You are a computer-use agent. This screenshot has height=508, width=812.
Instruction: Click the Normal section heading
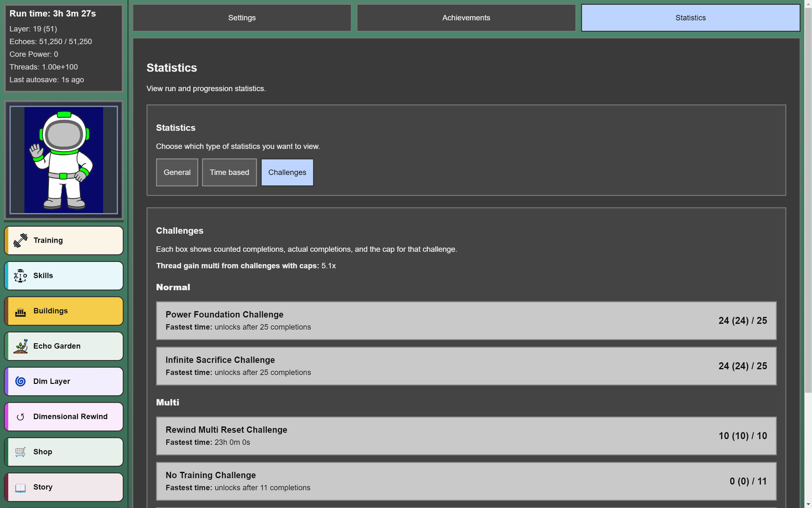(x=173, y=287)
